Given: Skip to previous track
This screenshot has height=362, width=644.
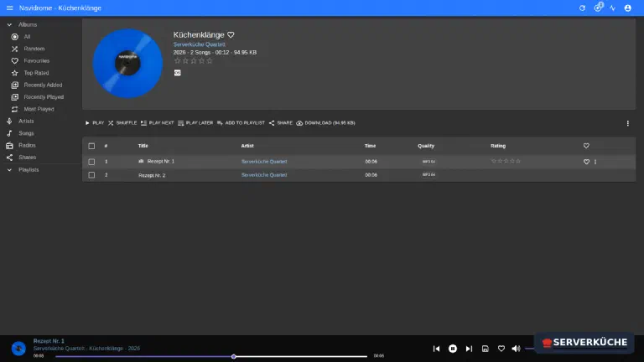Looking at the screenshot, I should click(436, 349).
